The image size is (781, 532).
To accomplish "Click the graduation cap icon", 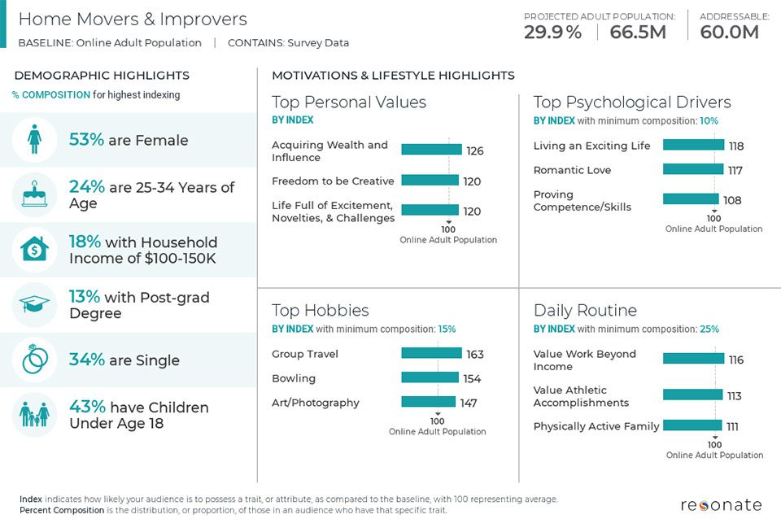I will [x=34, y=305].
